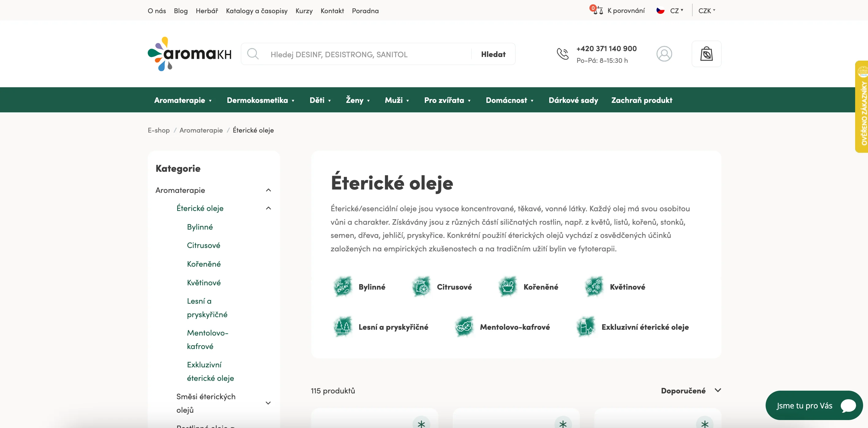The height and width of the screenshot is (428, 868).
Task: Open the Éterické oleje sidebar label
Action: click(x=200, y=208)
